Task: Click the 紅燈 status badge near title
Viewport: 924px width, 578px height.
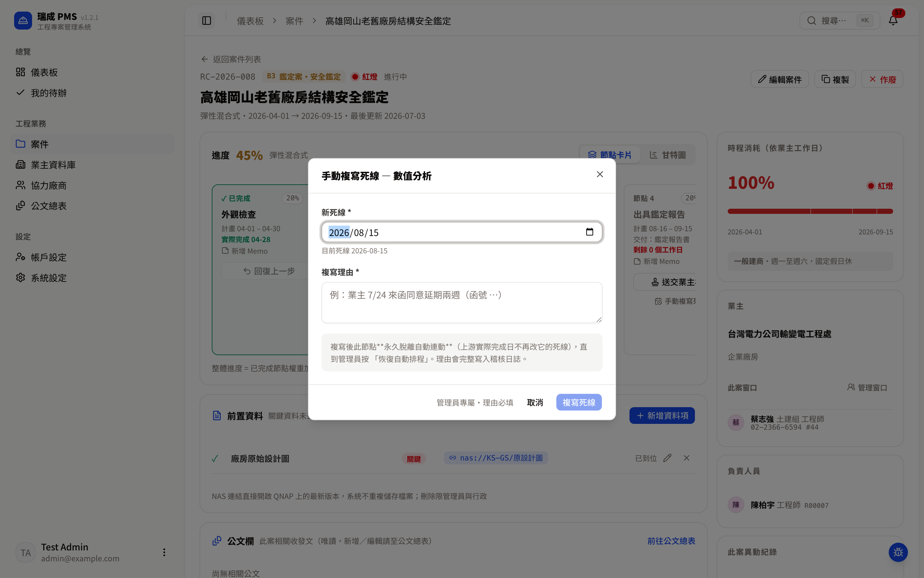Action: [364, 77]
